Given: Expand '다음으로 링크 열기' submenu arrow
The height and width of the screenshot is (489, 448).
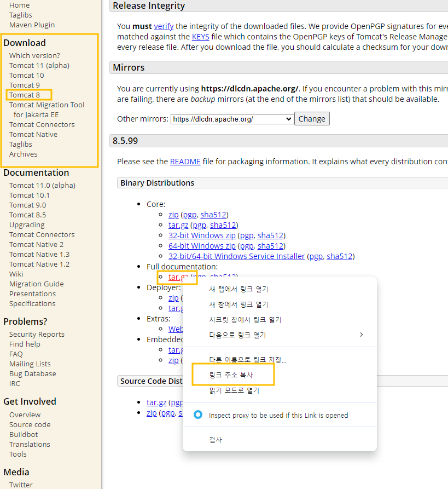Looking at the screenshot, I should 362,335.
